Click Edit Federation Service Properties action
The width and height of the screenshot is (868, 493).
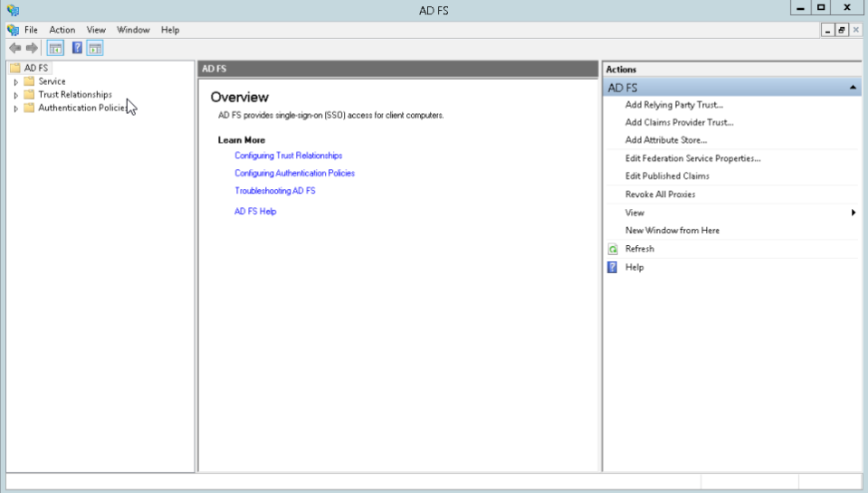[x=693, y=158]
